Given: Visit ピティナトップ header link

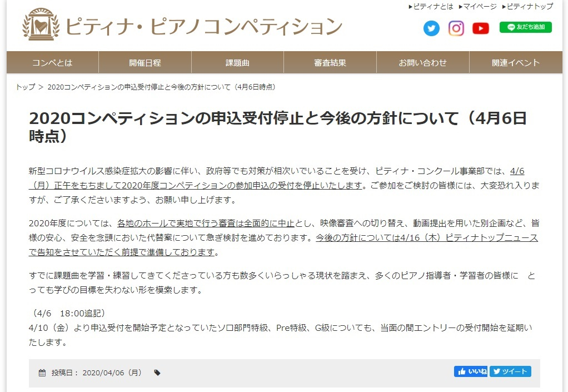Looking at the screenshot, I should click(527, 7).
